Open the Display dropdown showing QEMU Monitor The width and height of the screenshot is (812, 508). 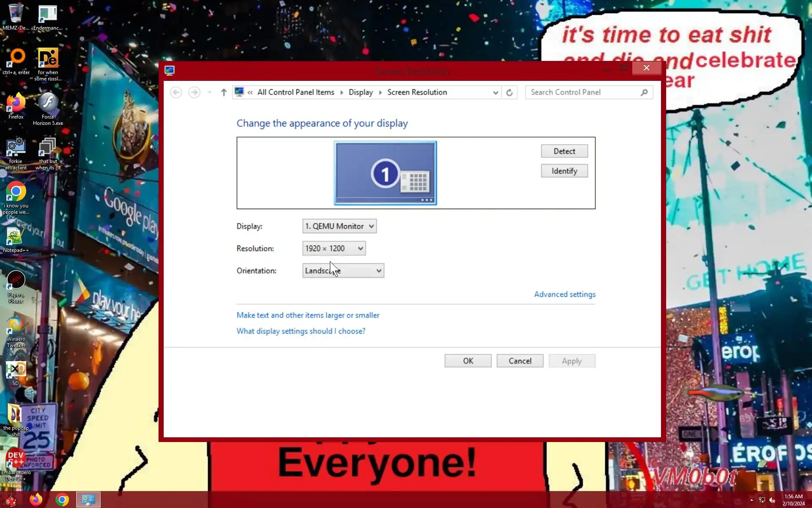pos(339,226)
